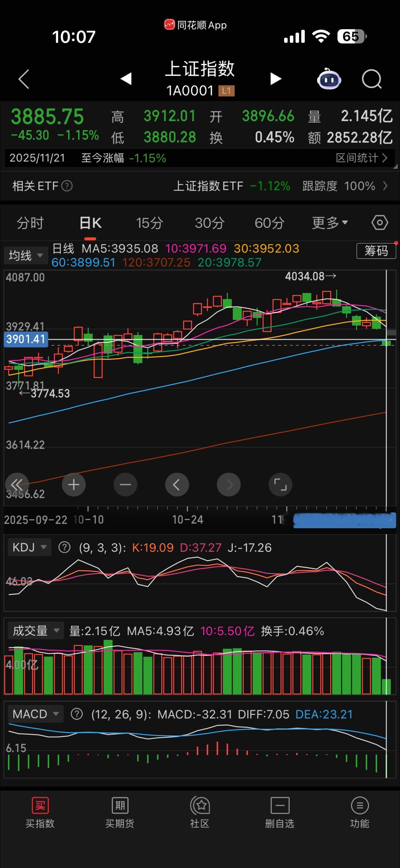
Task: Zoom out chart with minus button
Action: tap(125, 484)
